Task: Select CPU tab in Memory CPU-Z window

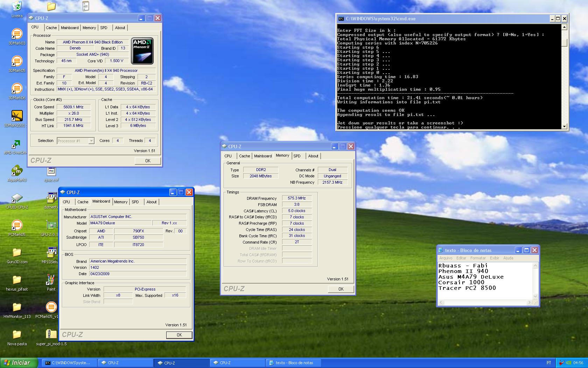Action: (228, 156)
